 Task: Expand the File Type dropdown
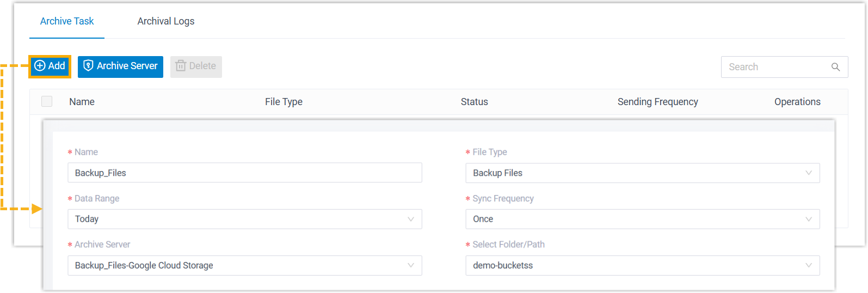[642, 173]
